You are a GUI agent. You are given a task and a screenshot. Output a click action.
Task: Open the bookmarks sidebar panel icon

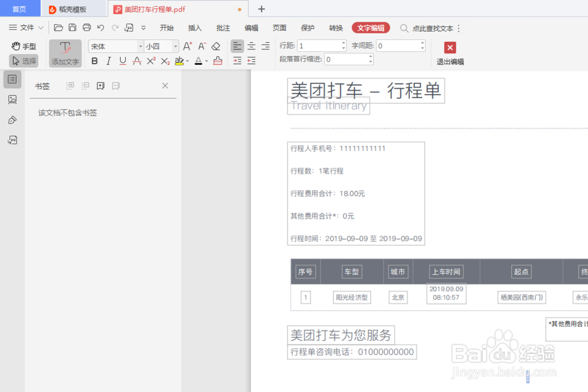12,79
